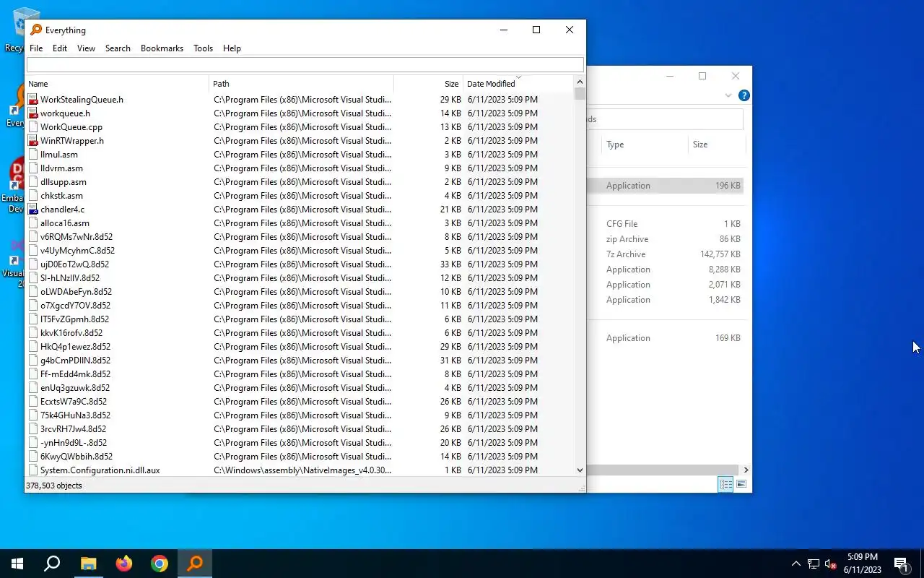Sort by Size column header in Everything
This screenshot has width=924, height=578.
(x=428, y=84)
